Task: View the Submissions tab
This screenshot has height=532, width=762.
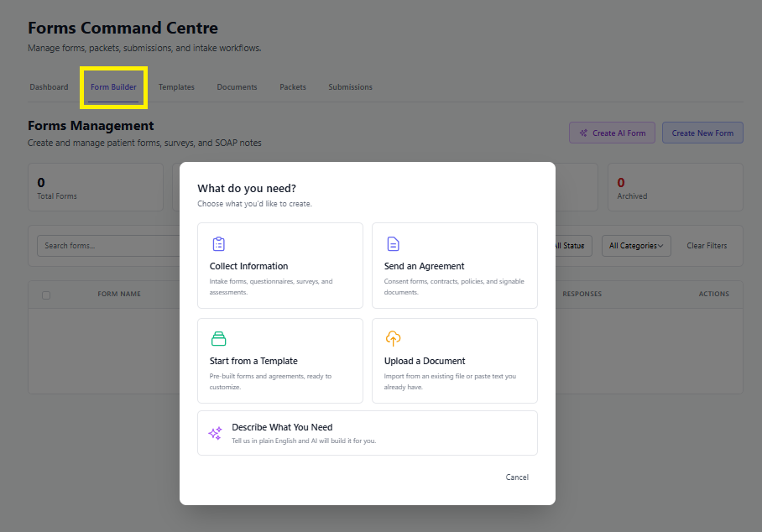Action: click(351, 87)
